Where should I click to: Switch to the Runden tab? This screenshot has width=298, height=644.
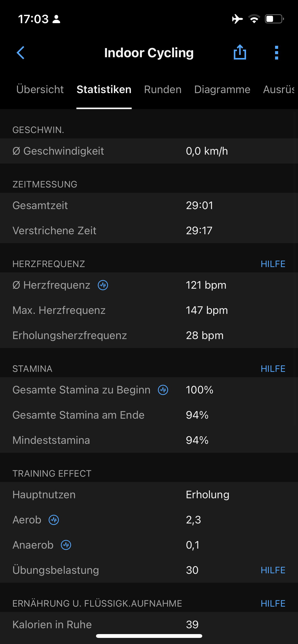163,90
